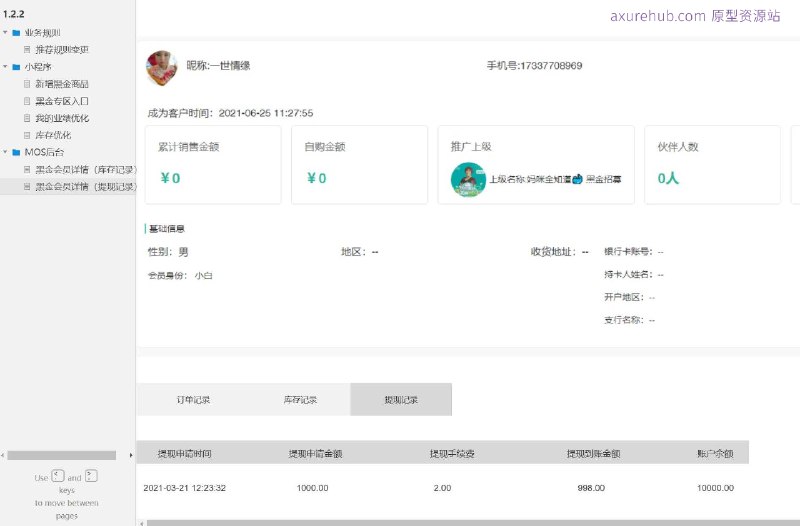Click the sidebar horizontal scrollbar thumb
Image resolution: width=800 pixels, height=526 pixels.
[x=62, y=455]
